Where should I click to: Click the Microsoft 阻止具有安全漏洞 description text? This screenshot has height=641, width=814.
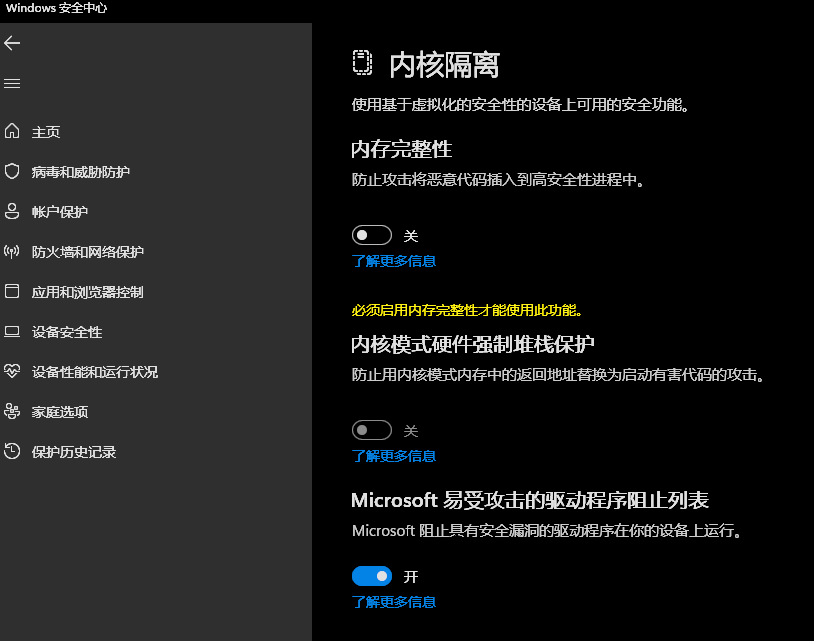click(x=547, y=530)
